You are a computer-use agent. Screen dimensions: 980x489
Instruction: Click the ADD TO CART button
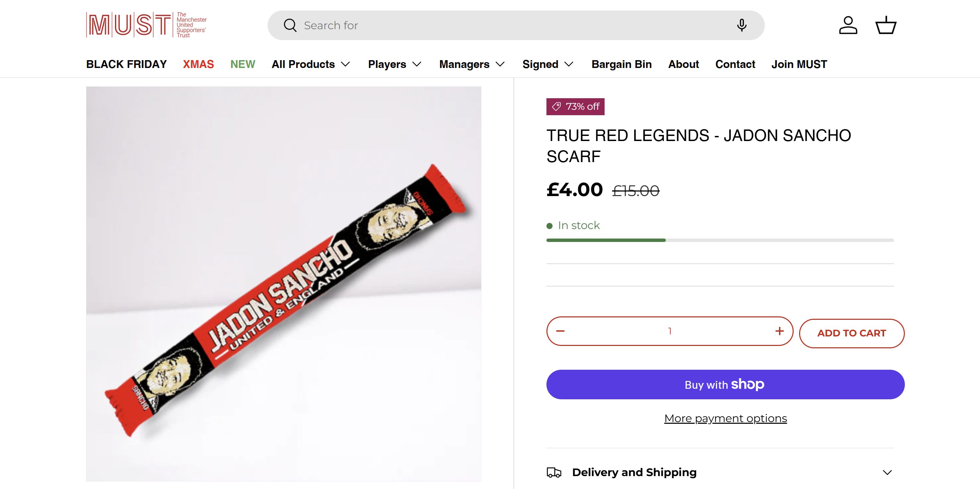coord(851,333)
